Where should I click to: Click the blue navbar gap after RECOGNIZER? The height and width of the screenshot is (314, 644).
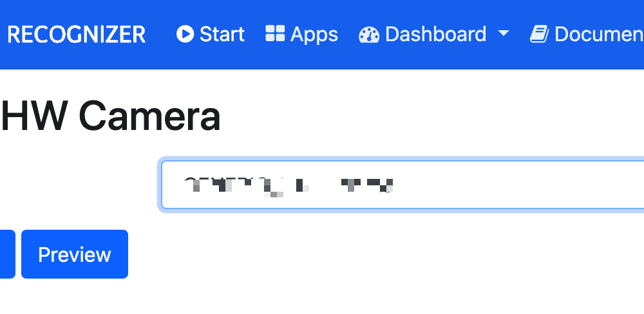[x=161, y=34]
